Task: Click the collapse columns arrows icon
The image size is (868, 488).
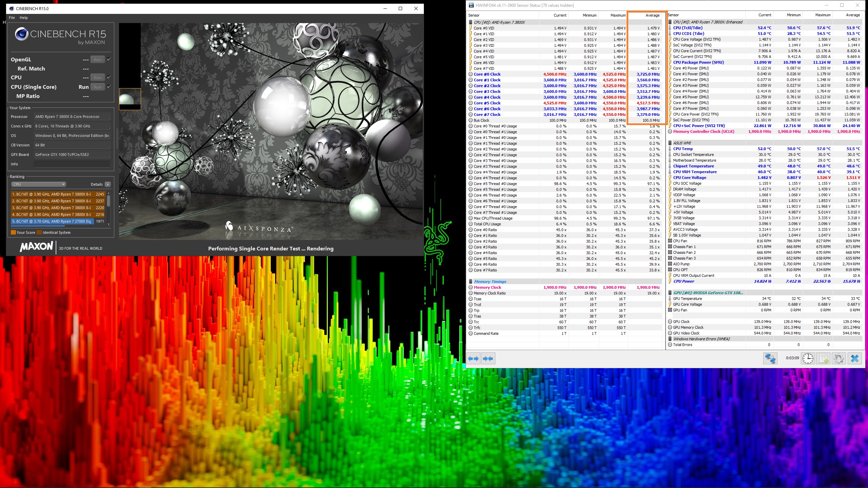Action: (x=488, y=359)
